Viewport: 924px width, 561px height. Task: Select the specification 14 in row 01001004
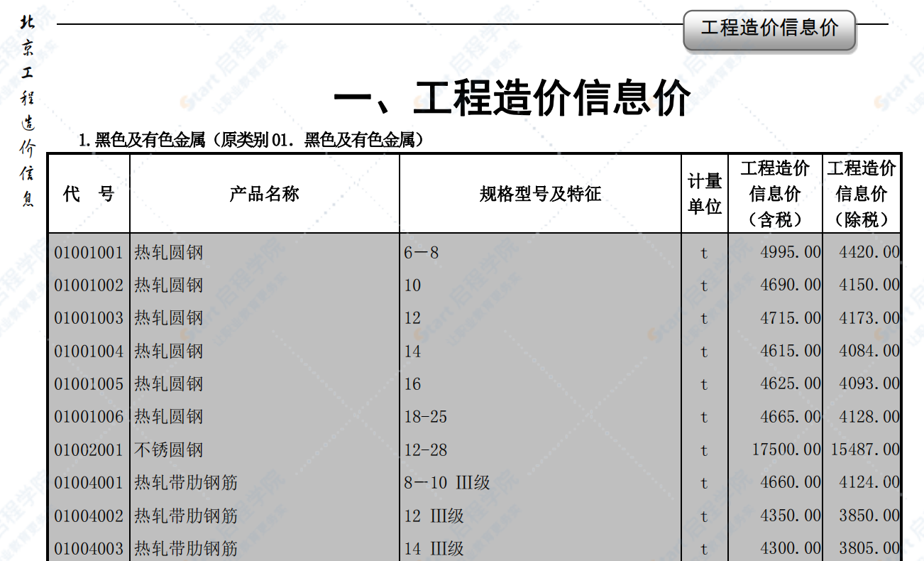[412, 351]
